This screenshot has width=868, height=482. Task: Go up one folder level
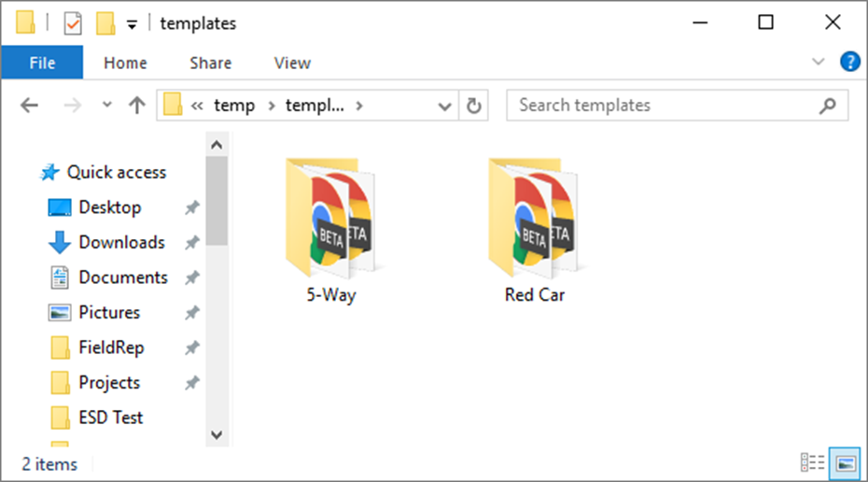[137, 106]
